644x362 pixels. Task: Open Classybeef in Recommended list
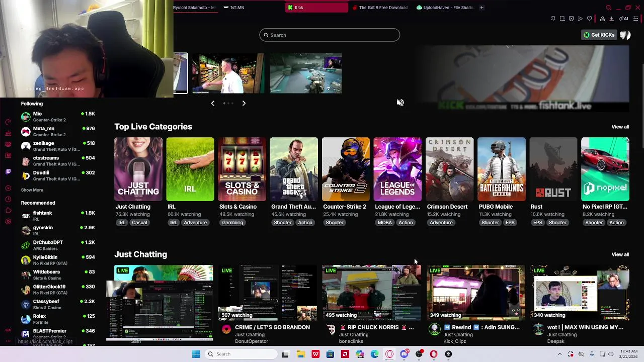[x=58, y=304]
